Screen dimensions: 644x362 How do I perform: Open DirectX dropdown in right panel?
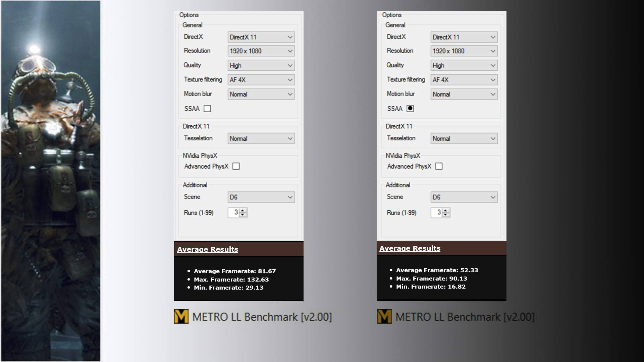(x=464, y=37)
